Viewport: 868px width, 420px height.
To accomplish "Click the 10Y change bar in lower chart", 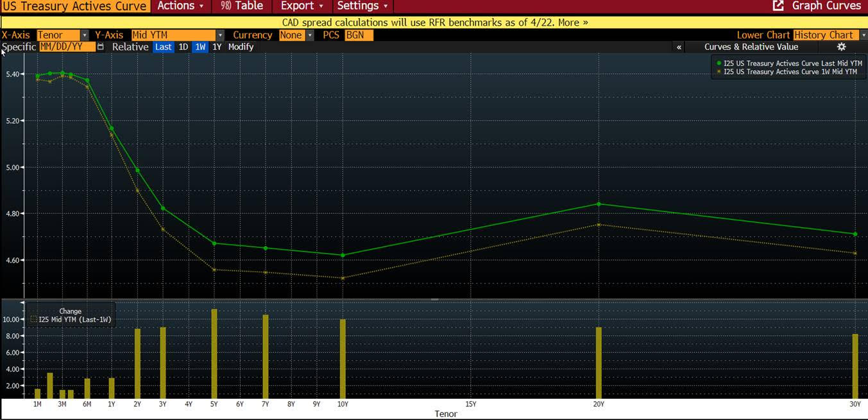I will pyautogui.click(x=343, y=359).
